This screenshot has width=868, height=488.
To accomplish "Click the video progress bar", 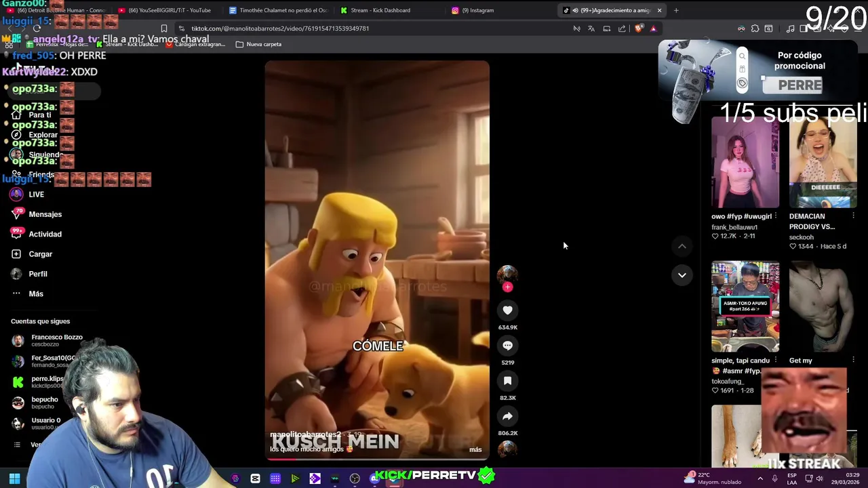I will [376, 459].
